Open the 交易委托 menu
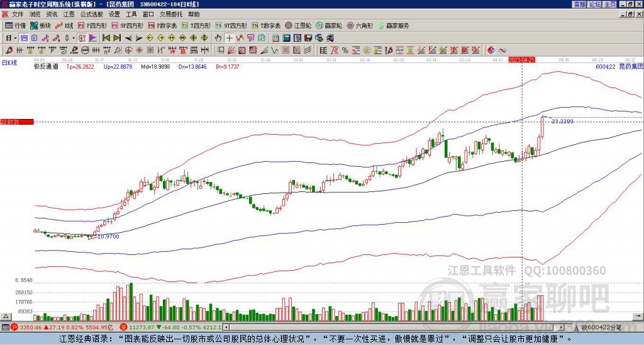 pos(171,14)
